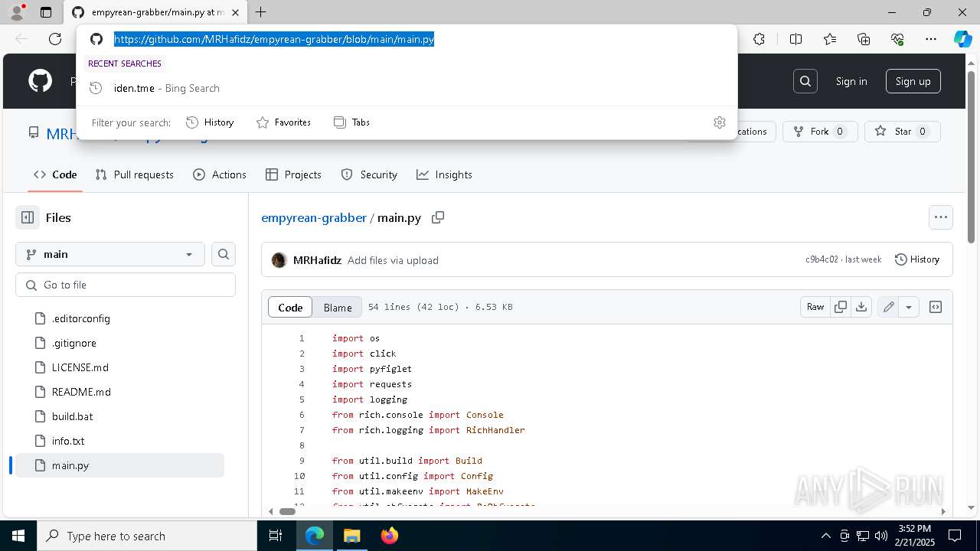Open Edge Settings and more menu
Screen dimensions: 980x551
click(931, 39)
